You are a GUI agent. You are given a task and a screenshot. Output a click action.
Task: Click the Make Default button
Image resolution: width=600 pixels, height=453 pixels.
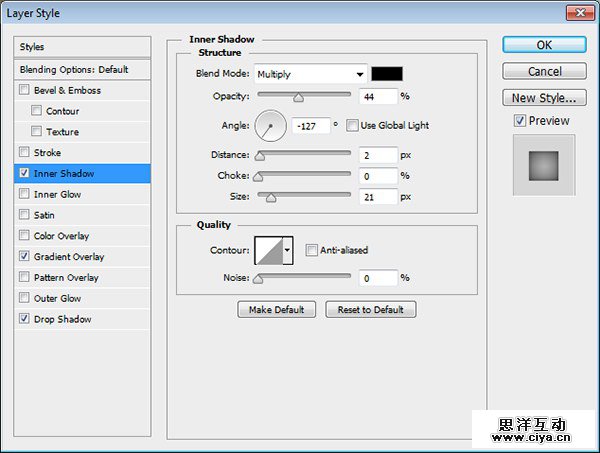277,310
